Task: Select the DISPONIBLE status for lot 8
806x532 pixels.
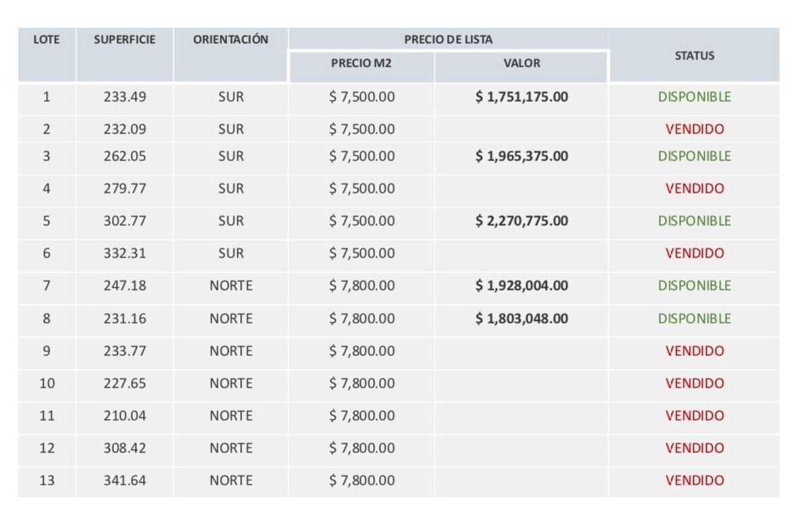Action: tap(694, 318)
